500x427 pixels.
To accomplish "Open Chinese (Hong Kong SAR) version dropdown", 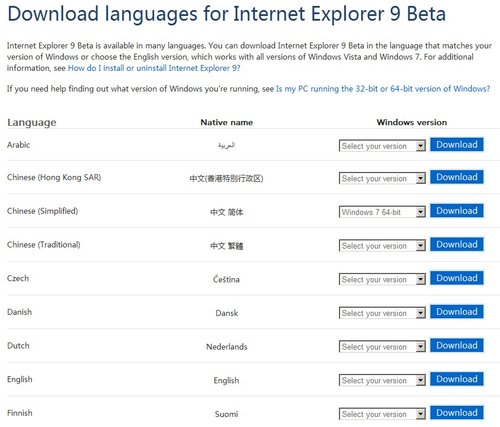I will 382,178.
